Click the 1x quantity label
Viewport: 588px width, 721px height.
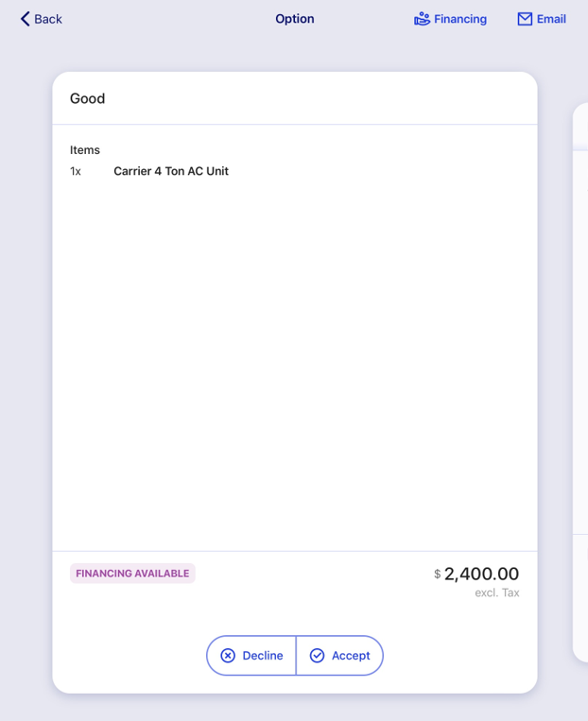[x=76, y=171]
